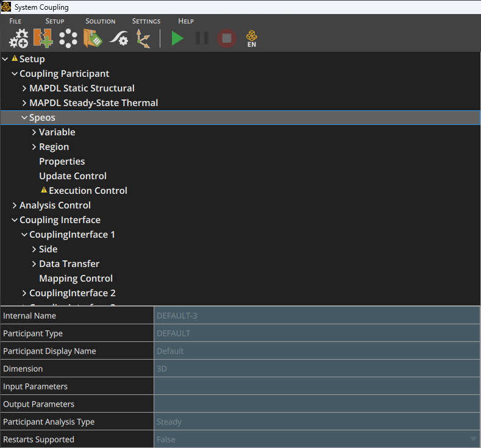Click the add coupling interface icon
This screenshot has width=481, height=448.
pyautogui.click(x=43, y=38)
